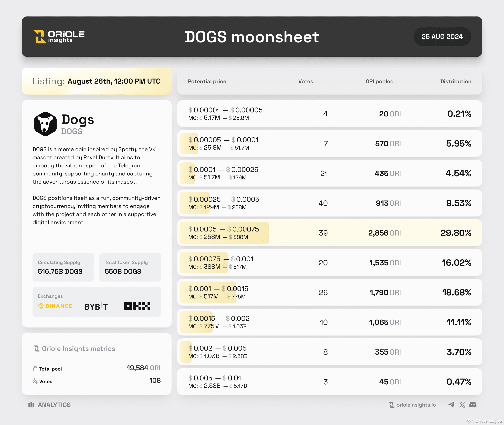Click the 16.02% distribution value
504x425 pixels.
click(x=456, y=263)
